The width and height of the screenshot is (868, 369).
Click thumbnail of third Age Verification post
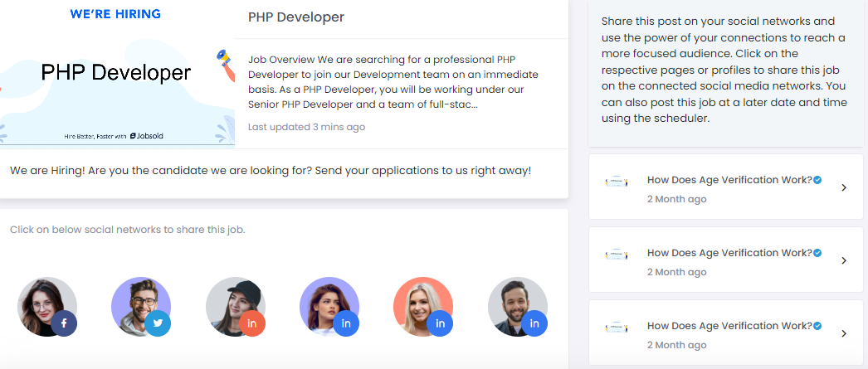point(617,327)
